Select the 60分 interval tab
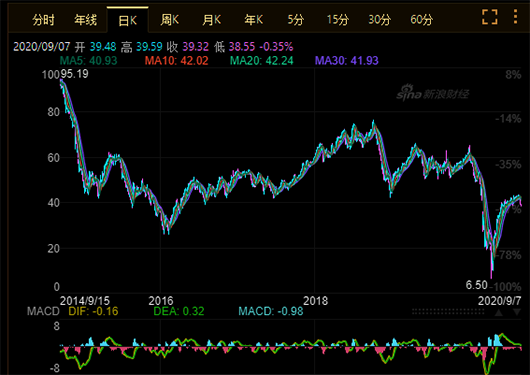Image resolution: width=530 pixels, height=375 pixels. (x=421, y=20)
